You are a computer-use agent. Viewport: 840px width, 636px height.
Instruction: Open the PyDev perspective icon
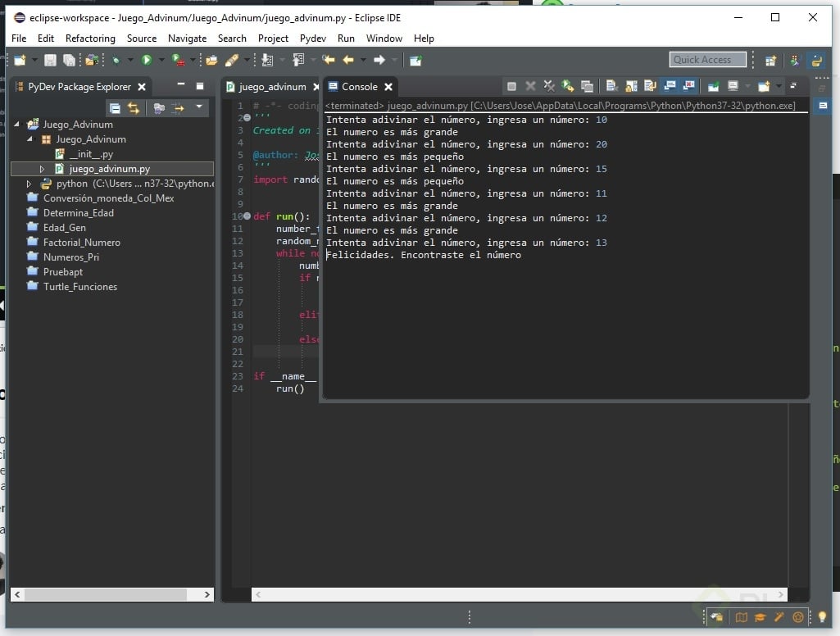pos(815,60)
